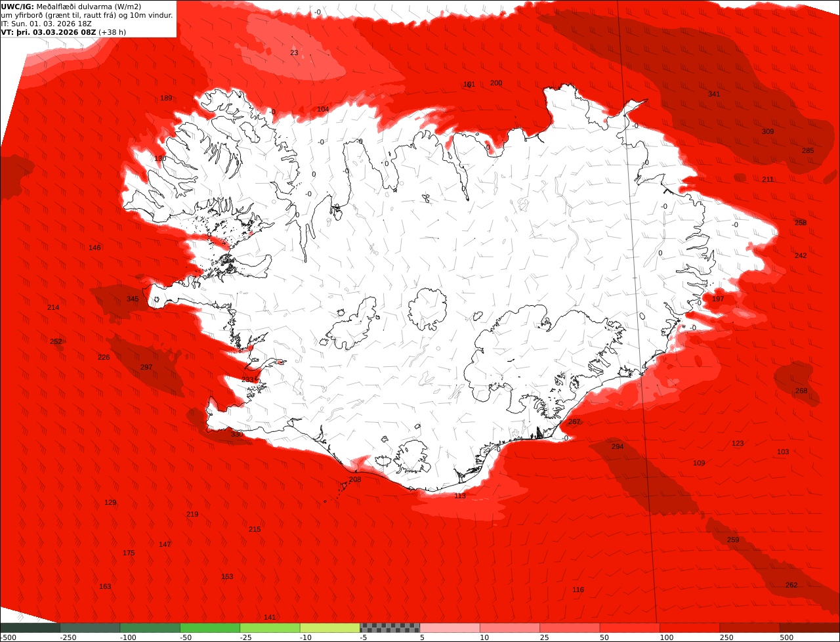The height and width of the screenshot is (642, 840).
Task: Select the map value 259
Action: (x=733, y=540)
